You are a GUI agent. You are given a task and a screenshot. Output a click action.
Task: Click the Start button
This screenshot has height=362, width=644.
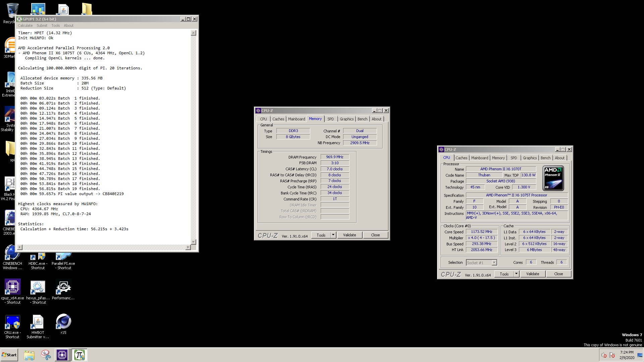click(x=9, y=355)
